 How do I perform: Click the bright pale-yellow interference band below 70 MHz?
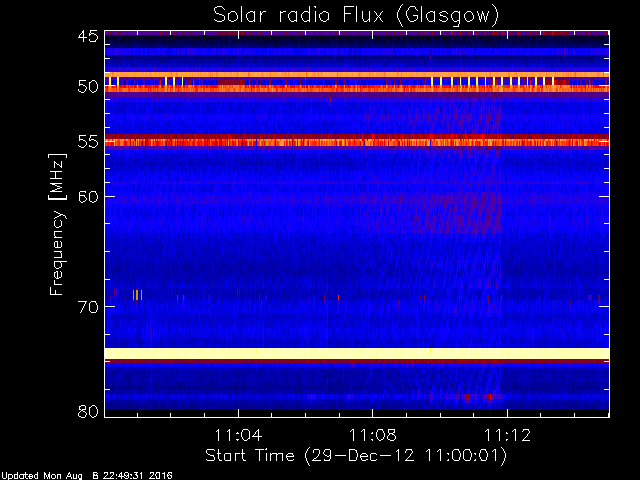357,353
